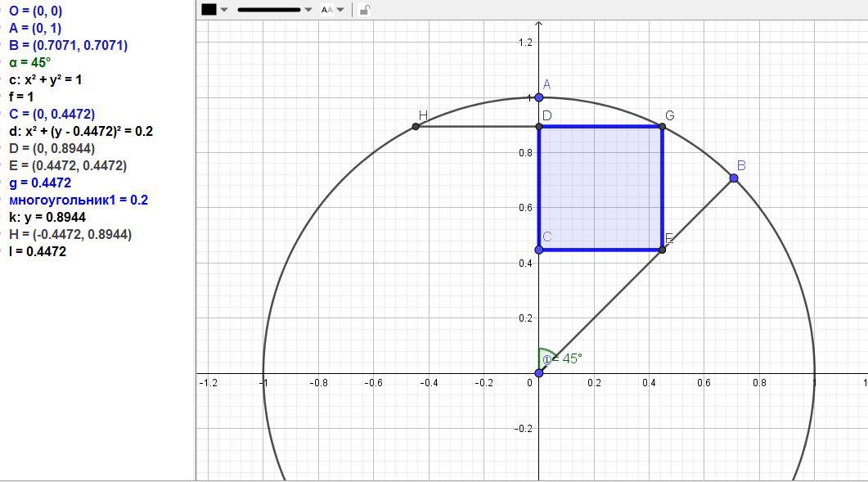
Task: Click the shaded blue square polygon interior
Action: (x=600, y=188)
